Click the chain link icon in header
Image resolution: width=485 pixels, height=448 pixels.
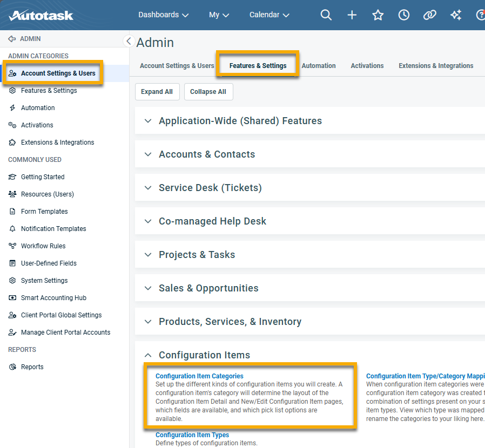[x=429, y=15]
